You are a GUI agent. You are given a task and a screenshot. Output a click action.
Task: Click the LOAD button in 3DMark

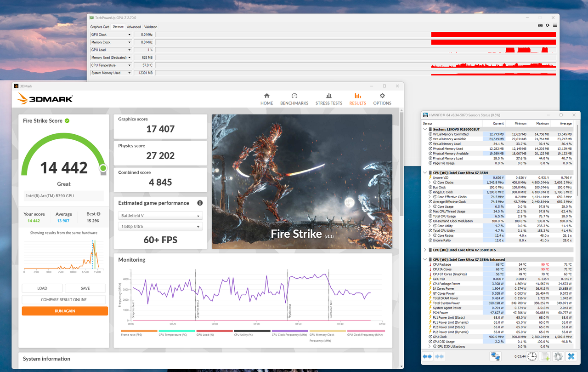pyautogui.click(x=42, y=288)
